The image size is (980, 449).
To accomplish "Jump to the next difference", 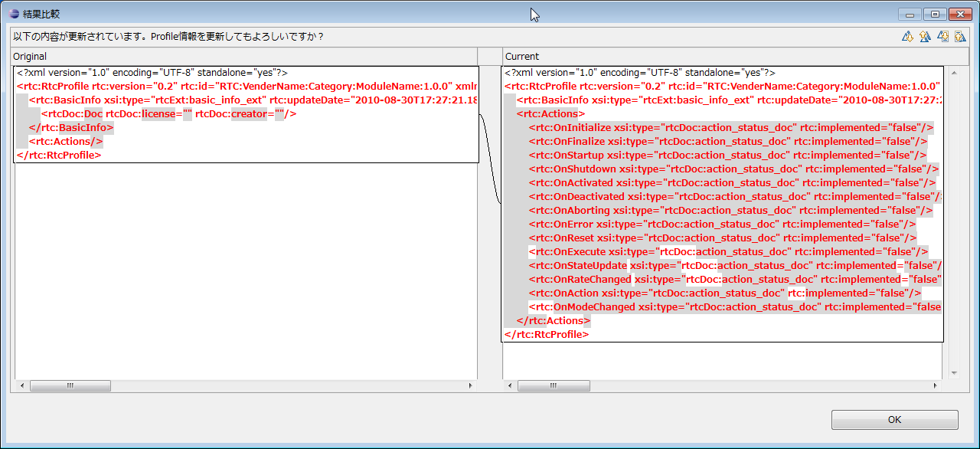I will (x=907, y=36).
